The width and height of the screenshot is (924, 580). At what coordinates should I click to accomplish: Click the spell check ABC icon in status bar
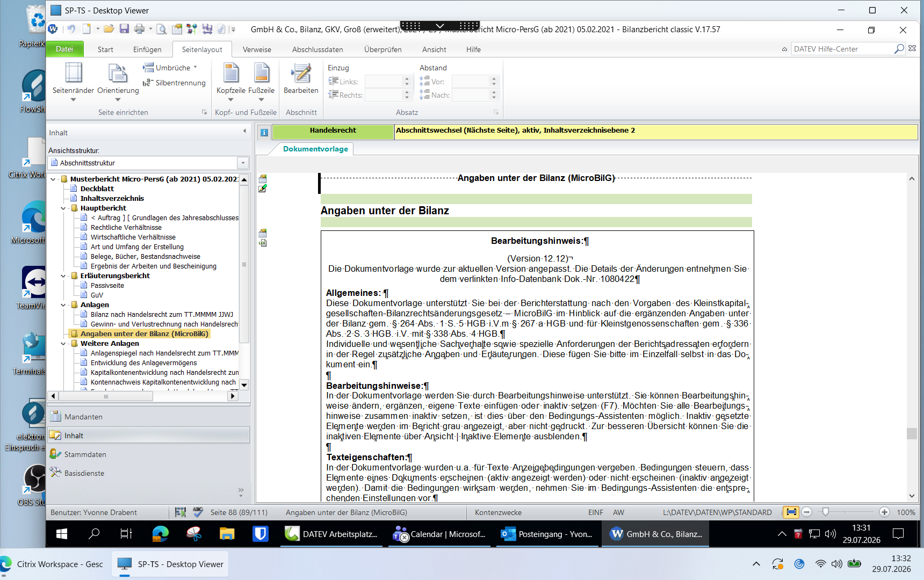coord(198,512)
